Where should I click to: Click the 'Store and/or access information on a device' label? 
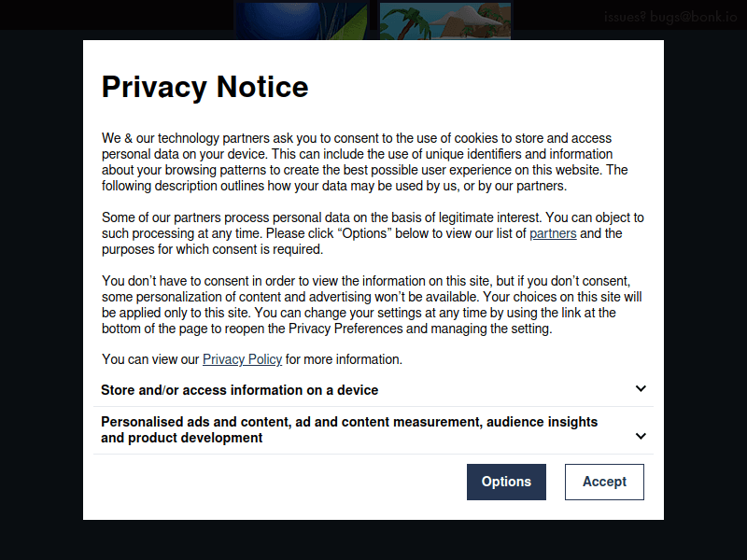coord(240,390)
